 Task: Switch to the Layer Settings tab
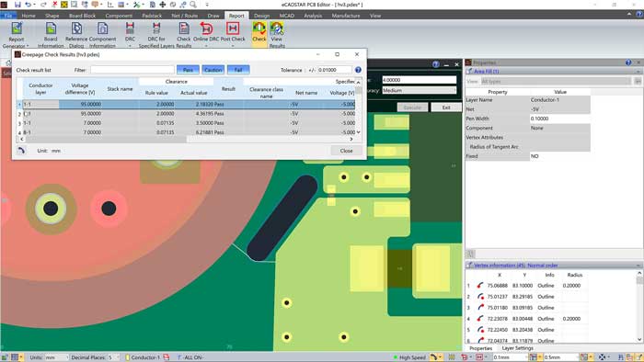click(517, 348)
